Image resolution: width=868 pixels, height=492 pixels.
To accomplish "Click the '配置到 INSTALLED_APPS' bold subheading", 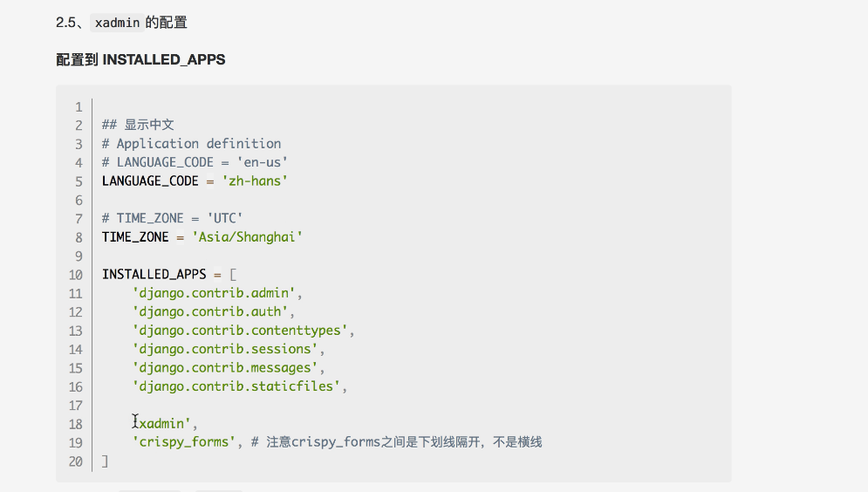I will point(140,59).
